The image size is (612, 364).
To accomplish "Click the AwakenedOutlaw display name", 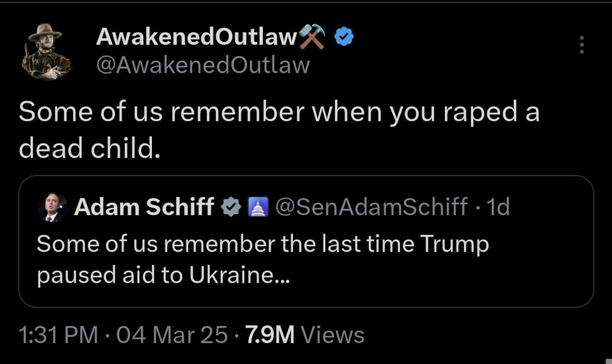I will (196, 37).
